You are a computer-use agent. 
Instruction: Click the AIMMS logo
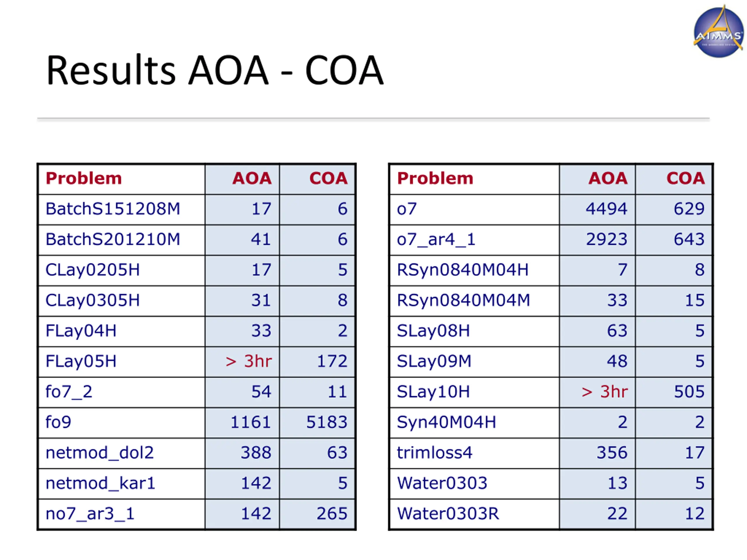(x=718, y=33)
